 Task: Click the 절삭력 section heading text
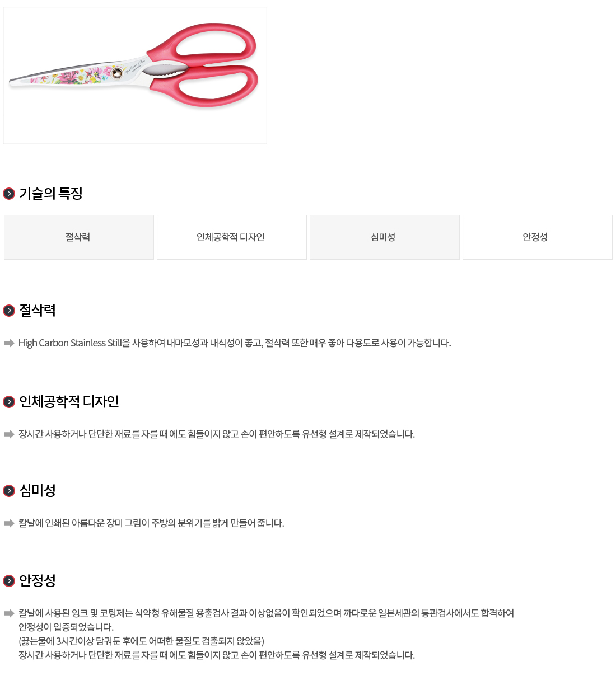pos(38,311)
